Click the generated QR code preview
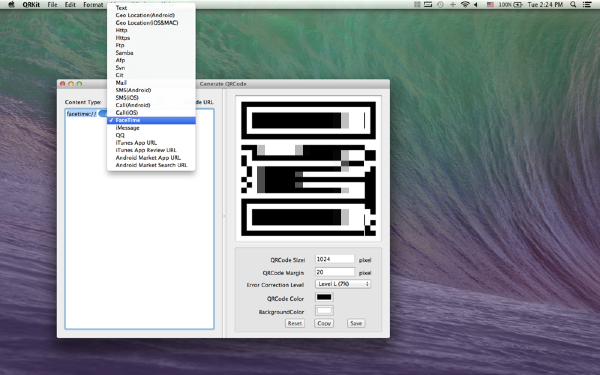Screen dimensions: 600x375 [308, 169]
